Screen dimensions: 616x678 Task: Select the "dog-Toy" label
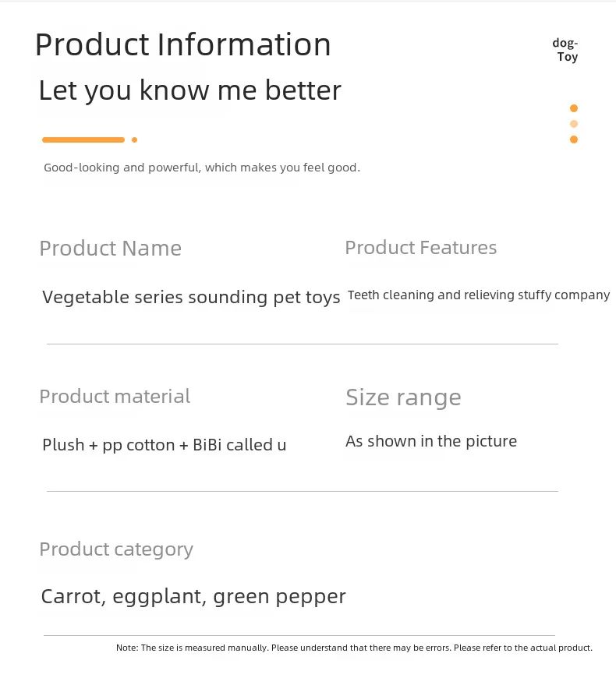pos(566,50)
